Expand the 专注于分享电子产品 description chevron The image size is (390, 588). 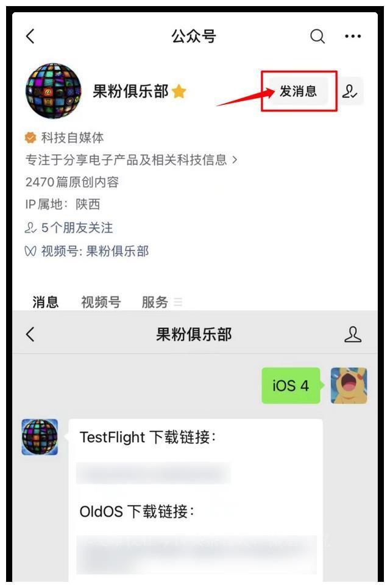235,160
